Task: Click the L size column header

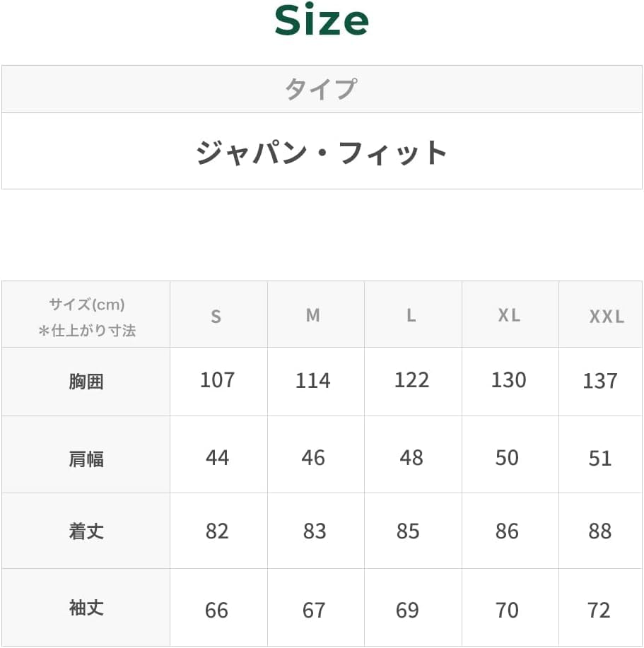Action: (411, 315)
